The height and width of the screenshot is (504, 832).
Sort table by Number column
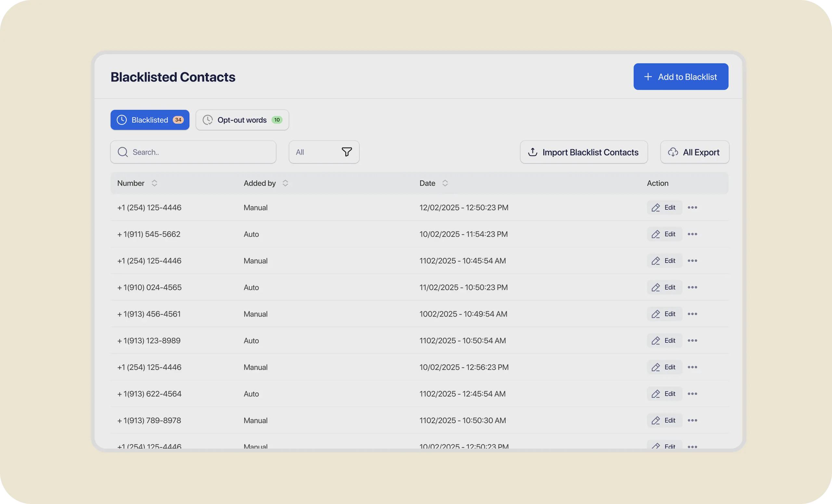154,183
